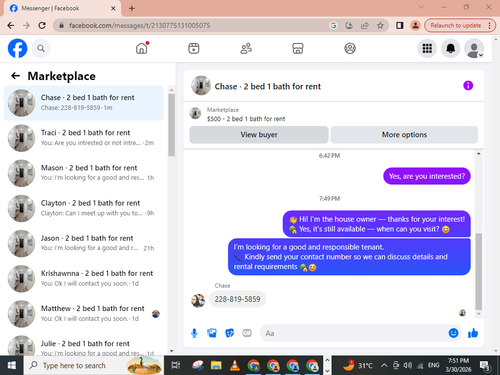The image size is (500, 375).
Task: Open the Video (Watch) tab icon
Action: click(x=194, y=48)
